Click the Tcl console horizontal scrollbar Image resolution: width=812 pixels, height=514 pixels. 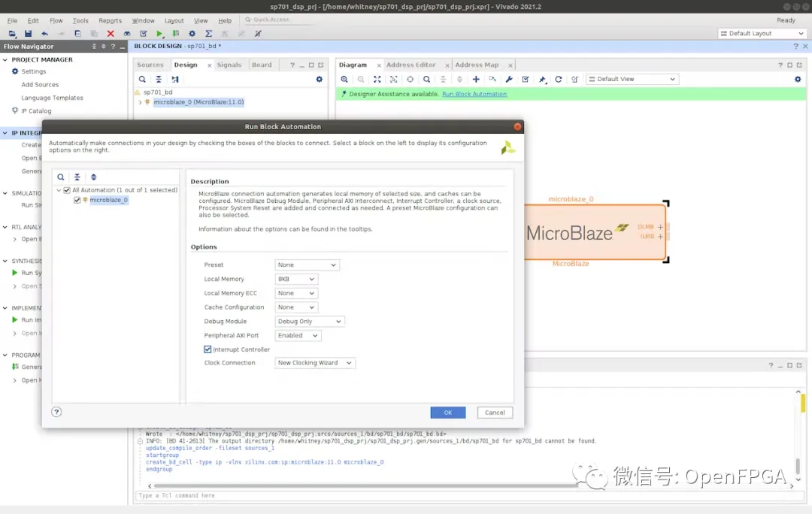point(365,486)
